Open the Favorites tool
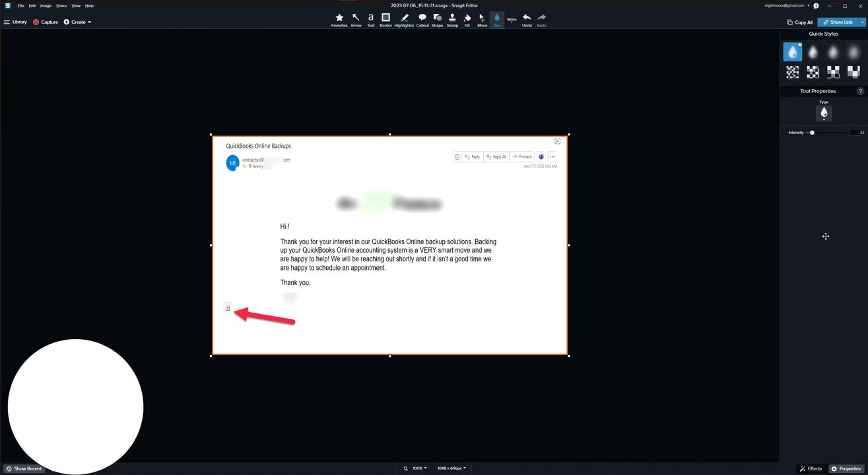Screen dimensions: 868x475 (x=339, y=20)
